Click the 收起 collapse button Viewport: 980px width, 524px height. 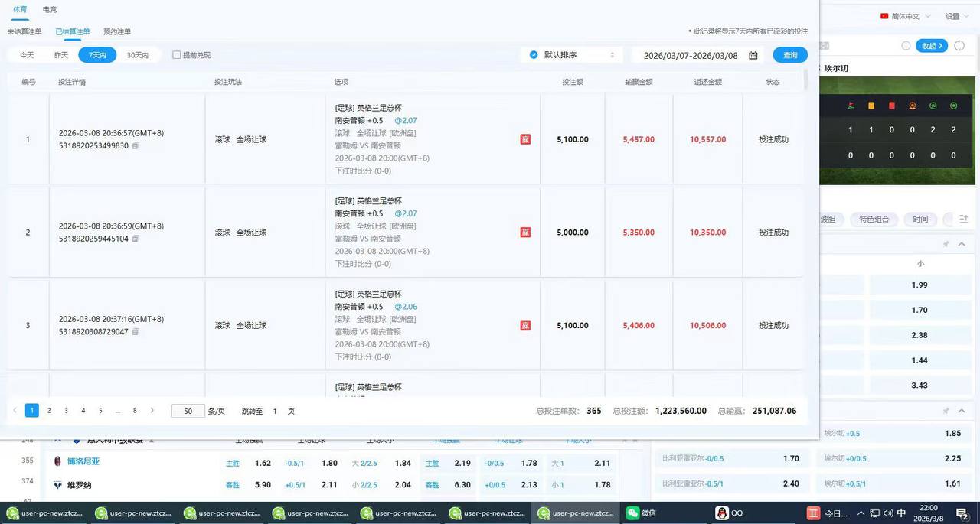point(932,46)
